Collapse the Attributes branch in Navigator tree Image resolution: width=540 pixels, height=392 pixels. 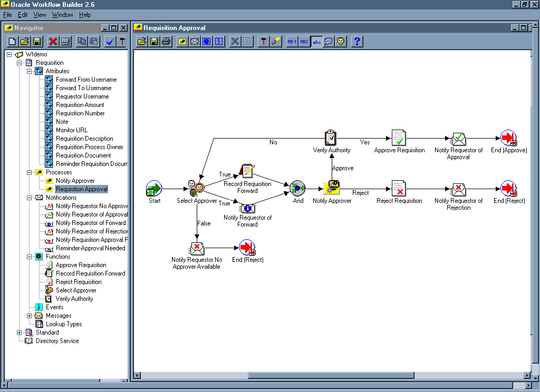(30, 71)
